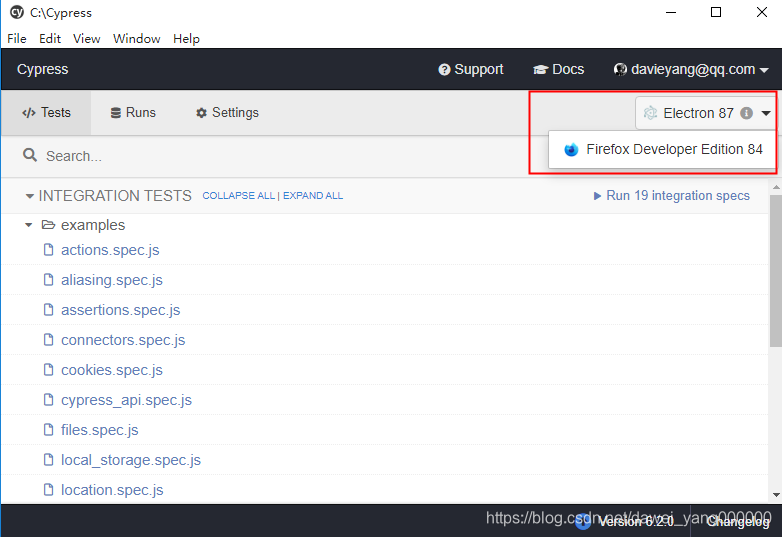Screen dimensions: 782x537
Task: Click the user avatar icon
Action: 620,70
